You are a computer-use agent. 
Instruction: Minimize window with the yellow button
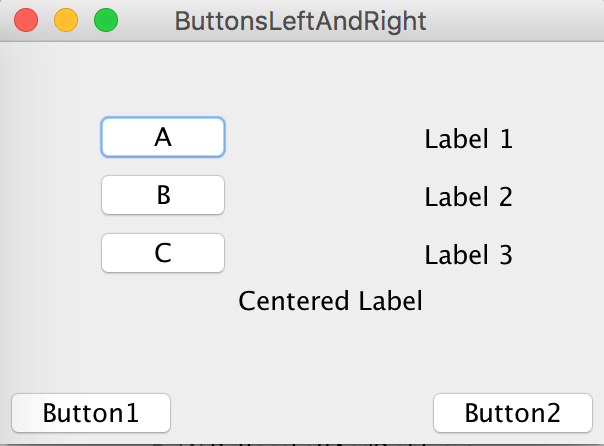(x=66, y=20)
